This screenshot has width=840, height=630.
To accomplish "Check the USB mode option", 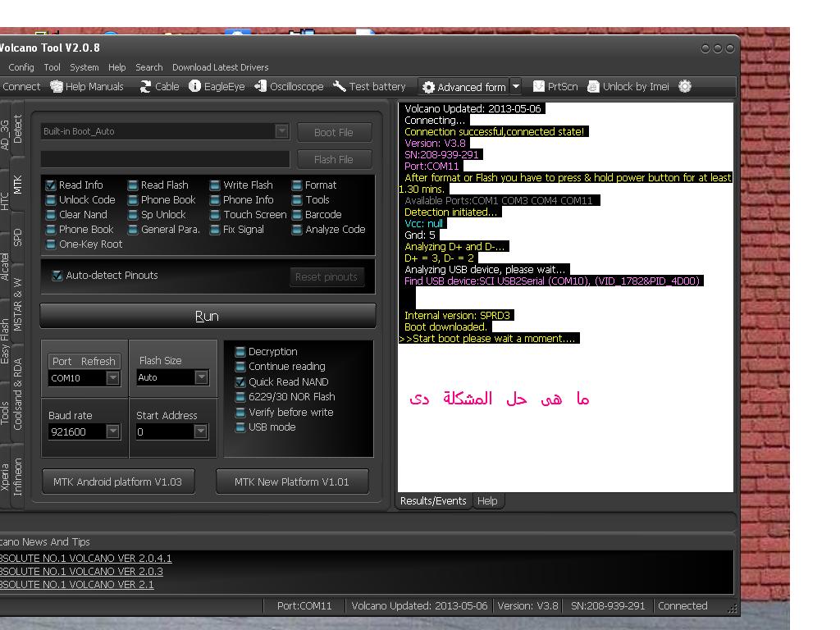I will click(240, 427).
